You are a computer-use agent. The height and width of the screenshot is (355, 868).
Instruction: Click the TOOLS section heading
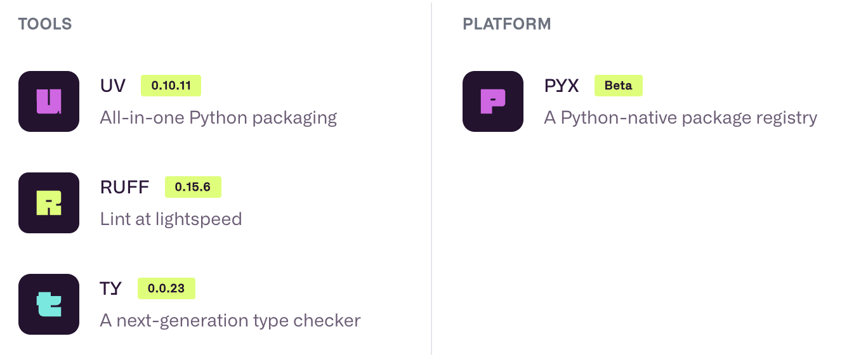click(45, 25)
